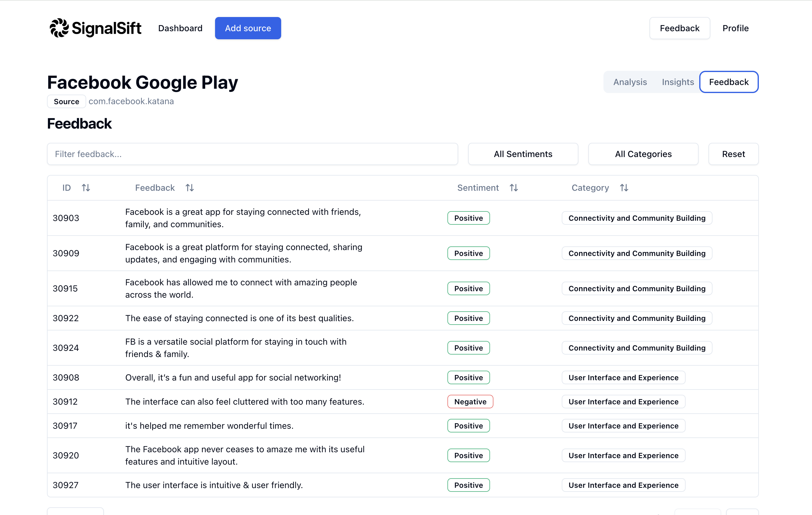Click "The user interface is intuitive" feedback

click(214, 485)
